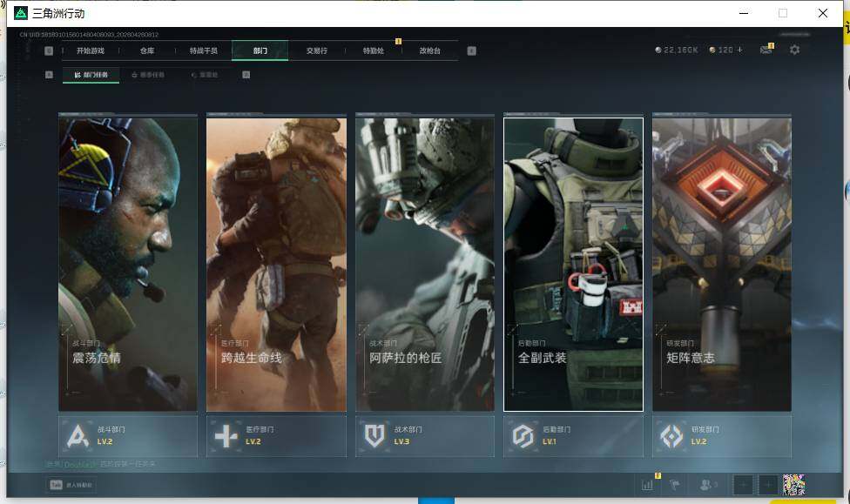The width and height of the screenshot is (850, 504).
Task: Click the previous-tab key icon left of 开始游戏
Action: pyautogui.click(x=49, y=51)
